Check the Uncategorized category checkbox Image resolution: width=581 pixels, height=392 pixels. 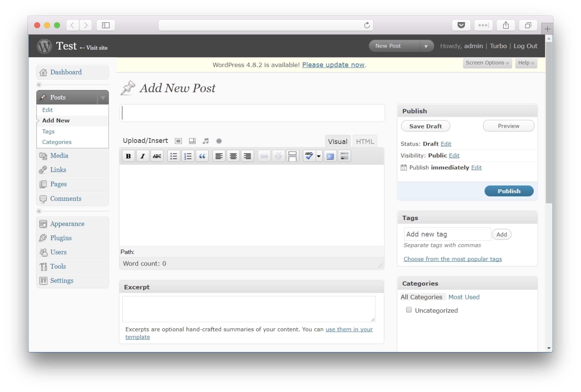tap(409, 310)
